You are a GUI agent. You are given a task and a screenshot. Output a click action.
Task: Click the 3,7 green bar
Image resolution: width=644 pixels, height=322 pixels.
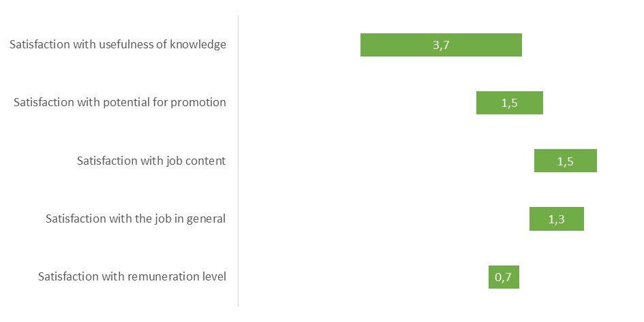click(x=441, y=45)
